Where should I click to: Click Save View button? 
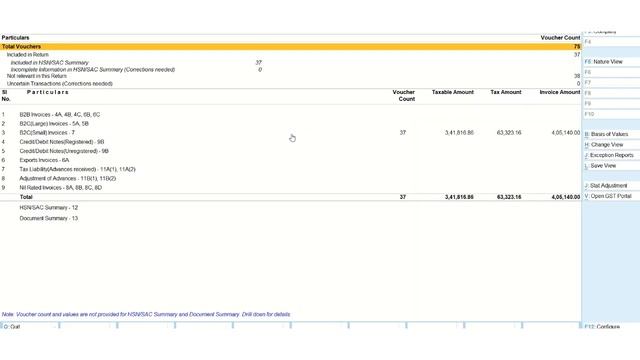611,166
